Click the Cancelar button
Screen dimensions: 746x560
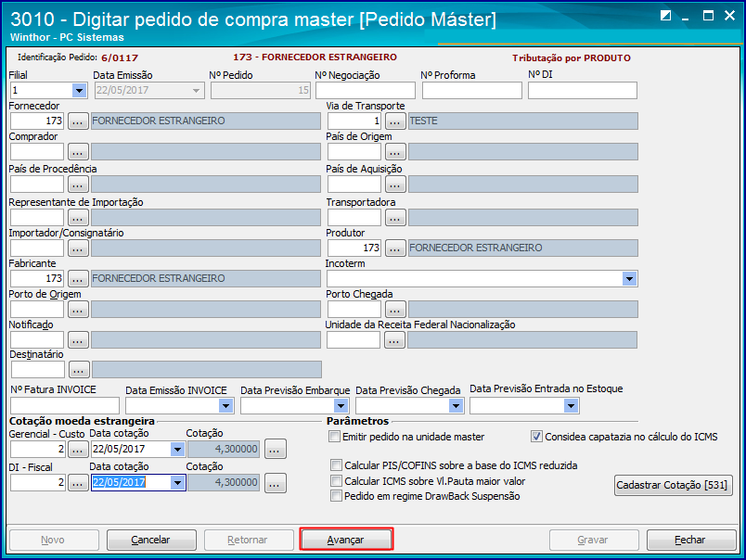coord(151,540)
